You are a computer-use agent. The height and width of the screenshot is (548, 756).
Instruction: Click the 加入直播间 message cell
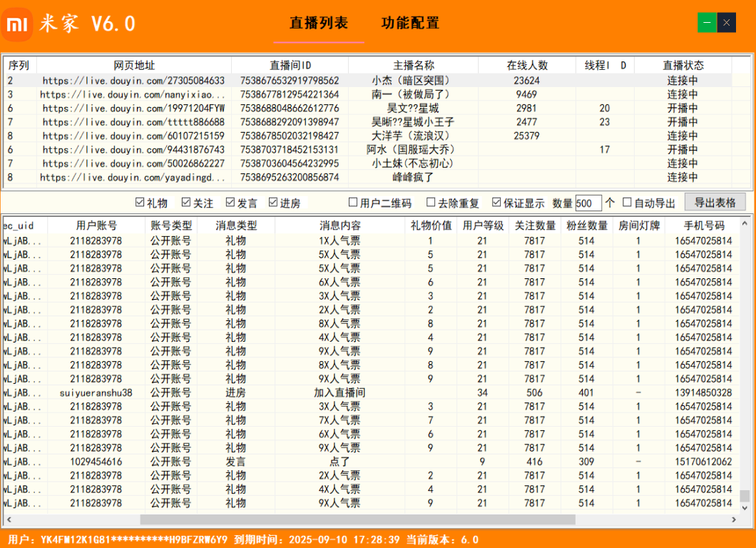click(x=339, y=392)
